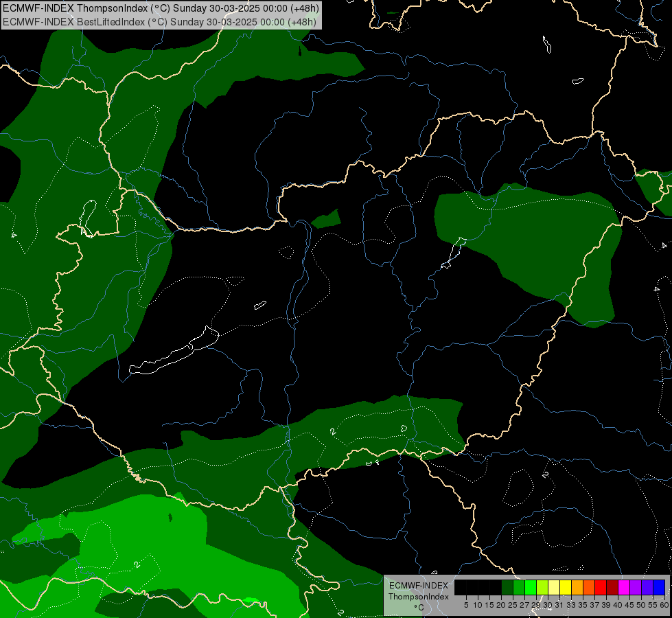
Task: Click the orange 33–35 legend swatch
Action: click(577, 587)
